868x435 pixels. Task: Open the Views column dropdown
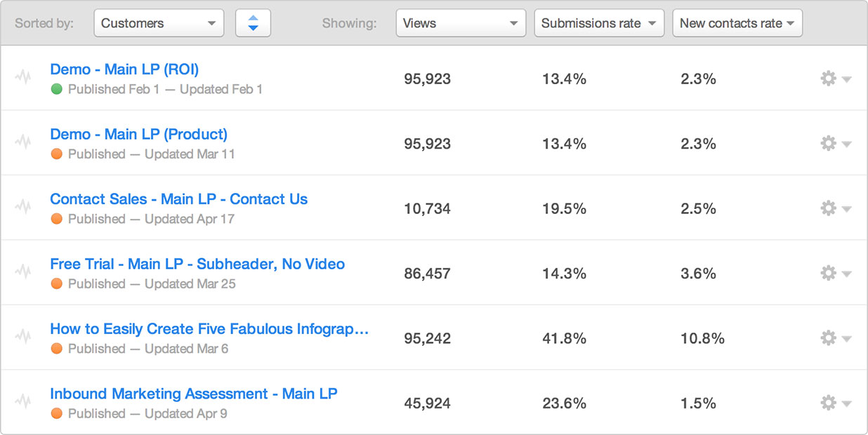click(461, 23)
